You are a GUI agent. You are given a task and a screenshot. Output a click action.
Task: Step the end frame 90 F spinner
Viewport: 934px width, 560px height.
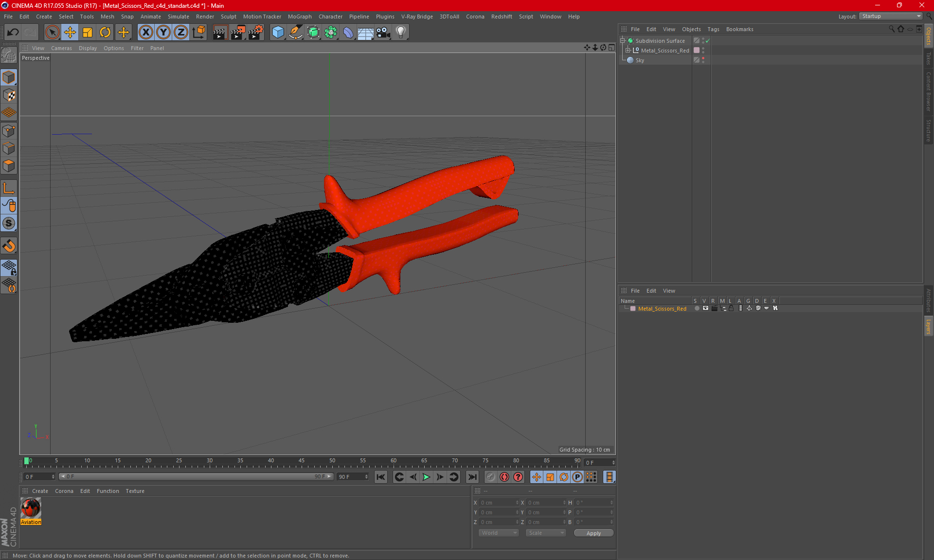[367, 477]
